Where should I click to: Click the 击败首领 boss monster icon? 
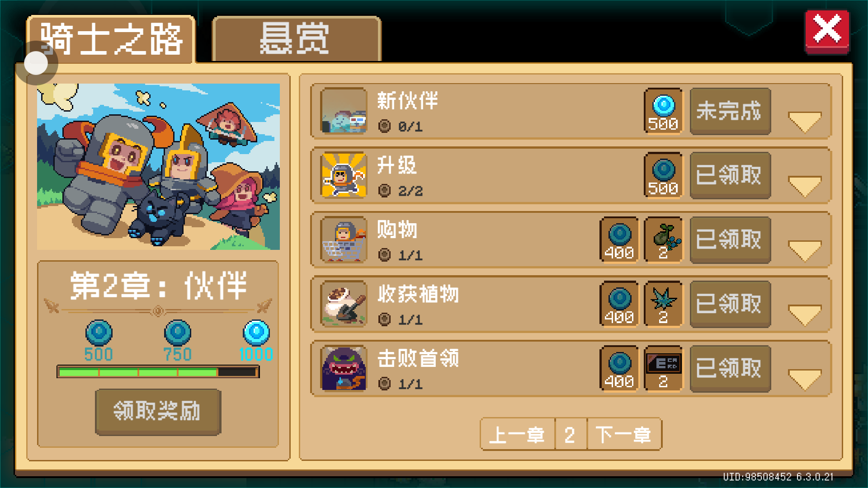pyautogui.click(x=344, y=368)
